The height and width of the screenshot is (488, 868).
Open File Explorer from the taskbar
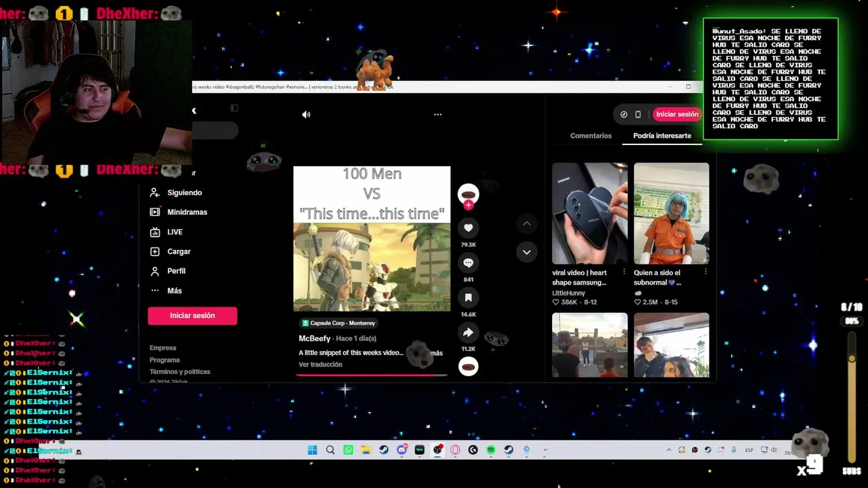tap(366, 450)
